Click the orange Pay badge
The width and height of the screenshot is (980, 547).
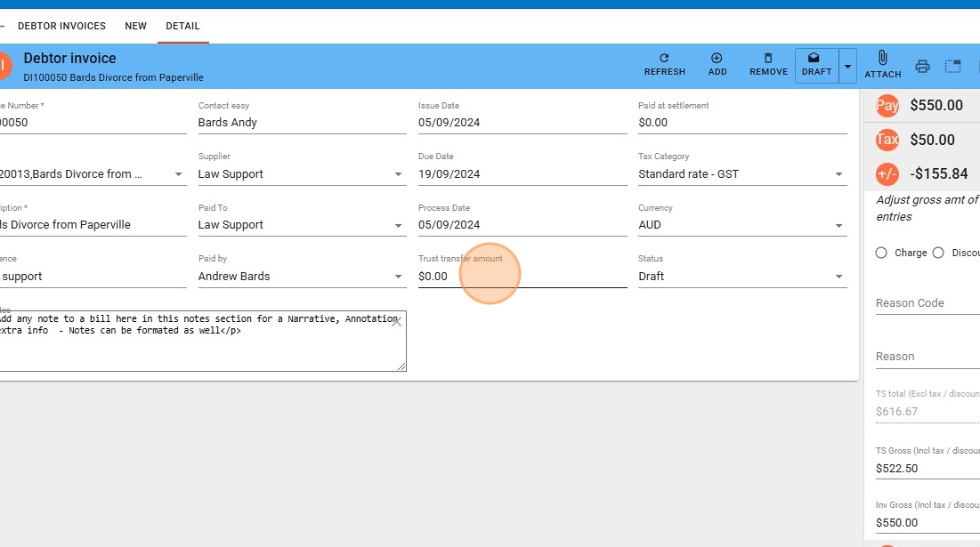(x=887, y=106)
